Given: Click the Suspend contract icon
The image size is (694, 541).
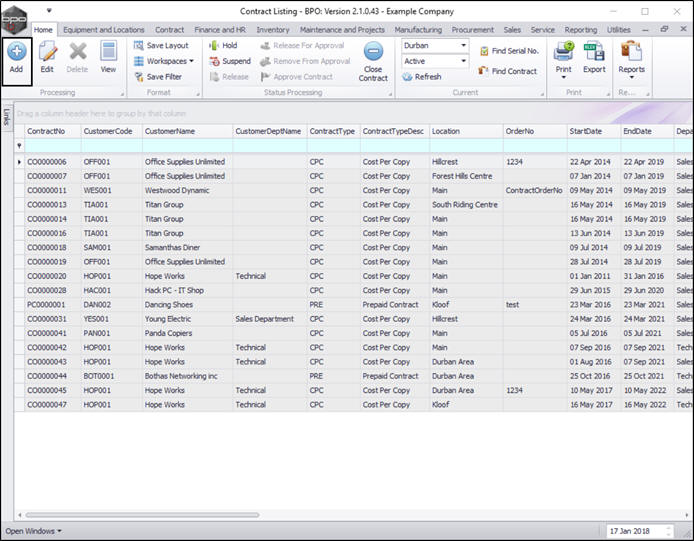Looking at the screenshot, I should [215, 61].
